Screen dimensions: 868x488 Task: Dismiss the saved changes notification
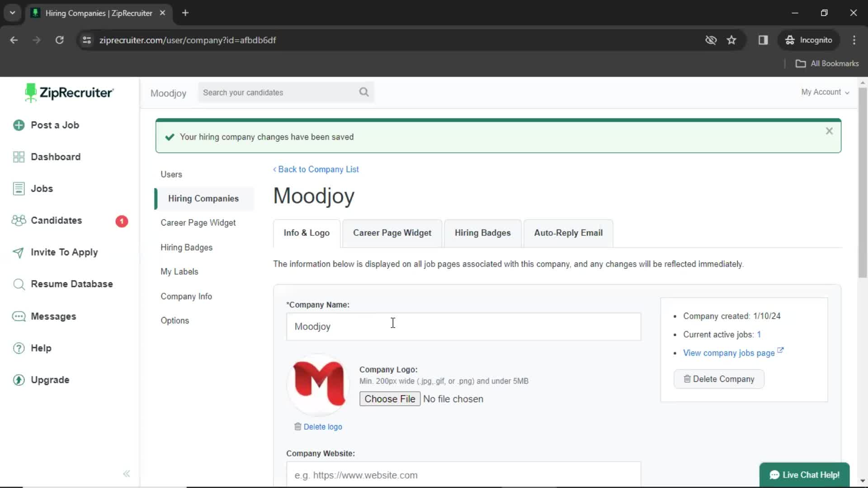pos(829,131)
